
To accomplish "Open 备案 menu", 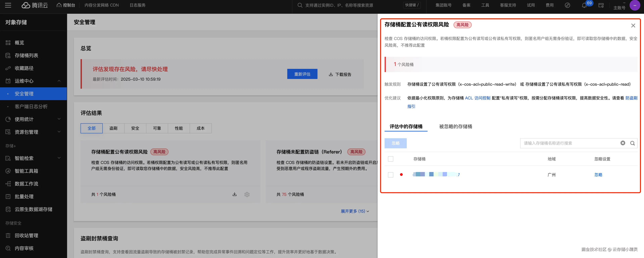I will coord(466,5).
